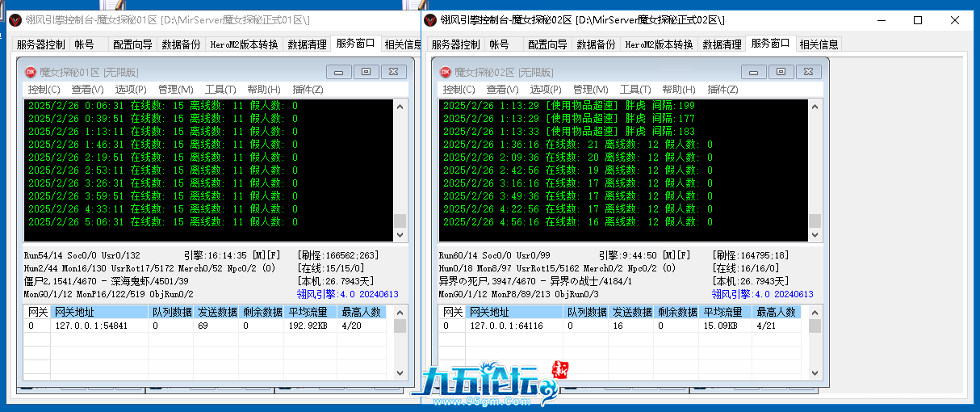Open HeroM2版本转换 tab in the 02区 console
The height and width of the screenshot is (412, 980).
tap(659, 44)
